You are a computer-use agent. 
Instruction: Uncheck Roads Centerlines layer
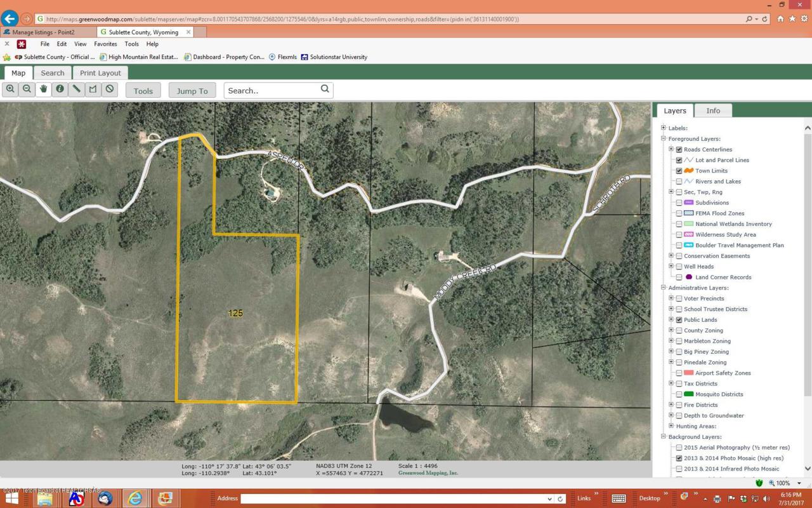click(x=679, y=150)
